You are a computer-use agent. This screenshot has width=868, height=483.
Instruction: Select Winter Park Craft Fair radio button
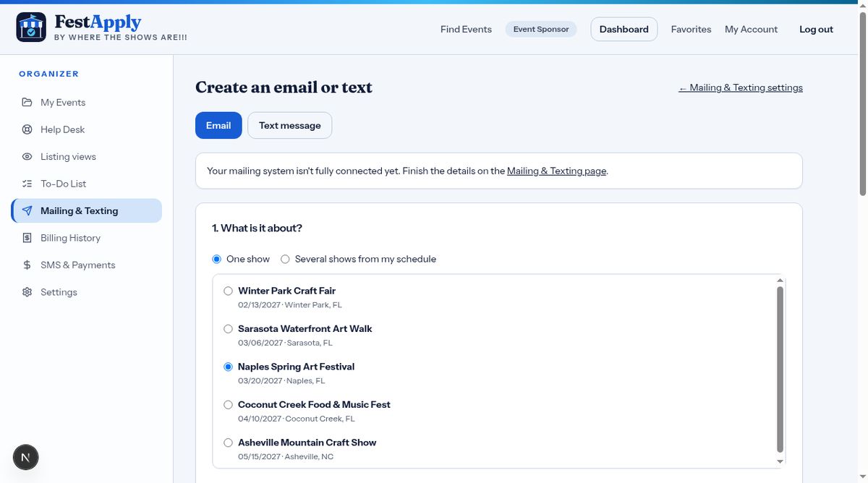coord(229,291)
